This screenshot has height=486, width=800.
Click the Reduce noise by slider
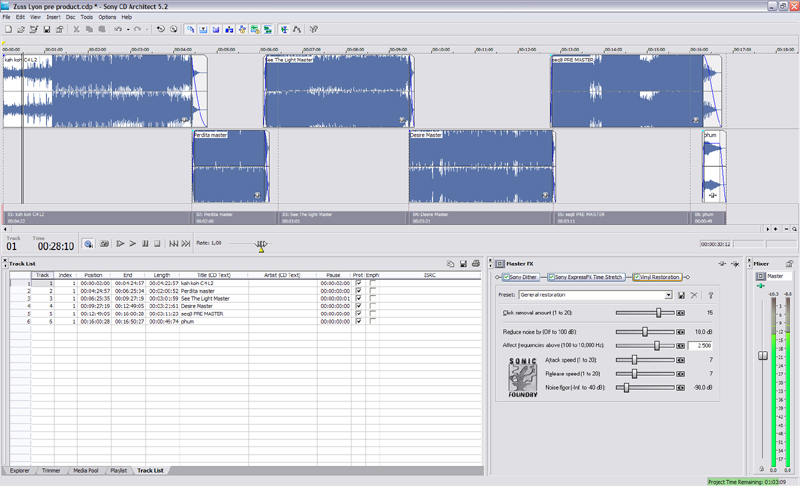tap(645, 332)
